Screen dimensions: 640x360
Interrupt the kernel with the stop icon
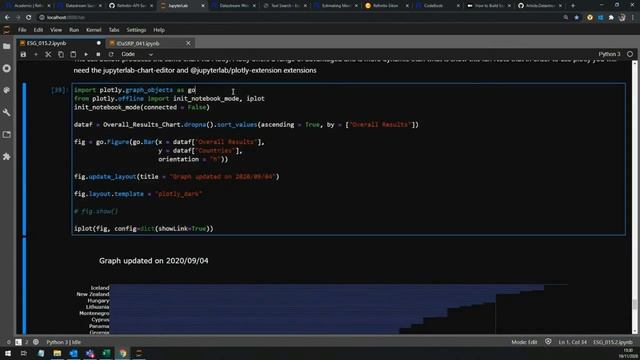pos(98,54)
